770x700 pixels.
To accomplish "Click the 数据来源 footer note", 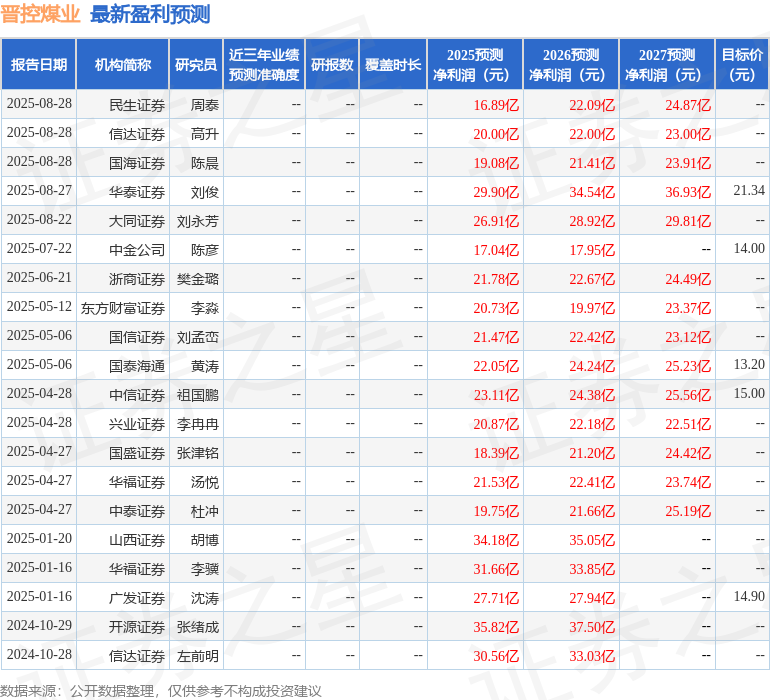I will click(x=161, y=691).
